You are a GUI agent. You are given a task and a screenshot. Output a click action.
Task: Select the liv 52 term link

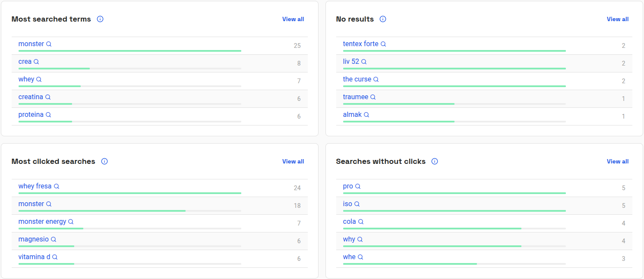[351, 62]
